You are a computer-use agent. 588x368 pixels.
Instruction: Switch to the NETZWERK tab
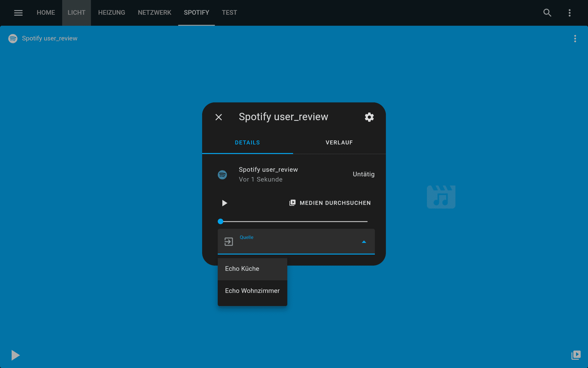pyautogui.click(x=154, y=13)
